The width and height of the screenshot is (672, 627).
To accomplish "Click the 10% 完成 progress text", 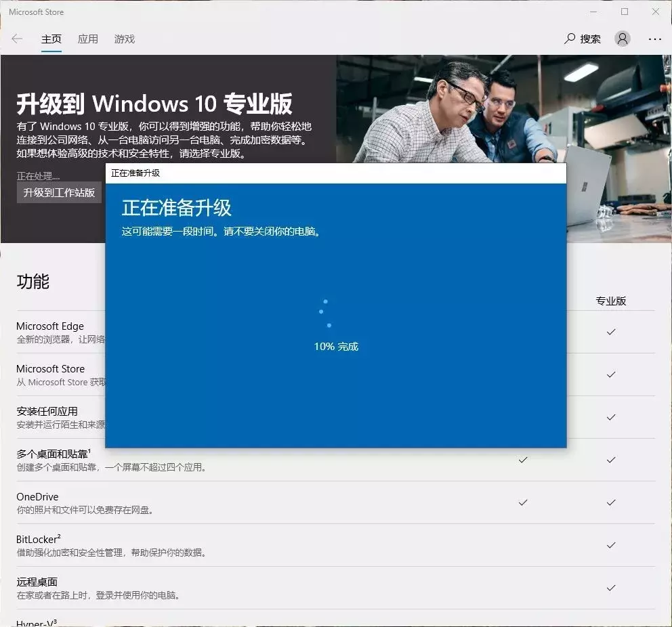I will click(x=336, y=347).
